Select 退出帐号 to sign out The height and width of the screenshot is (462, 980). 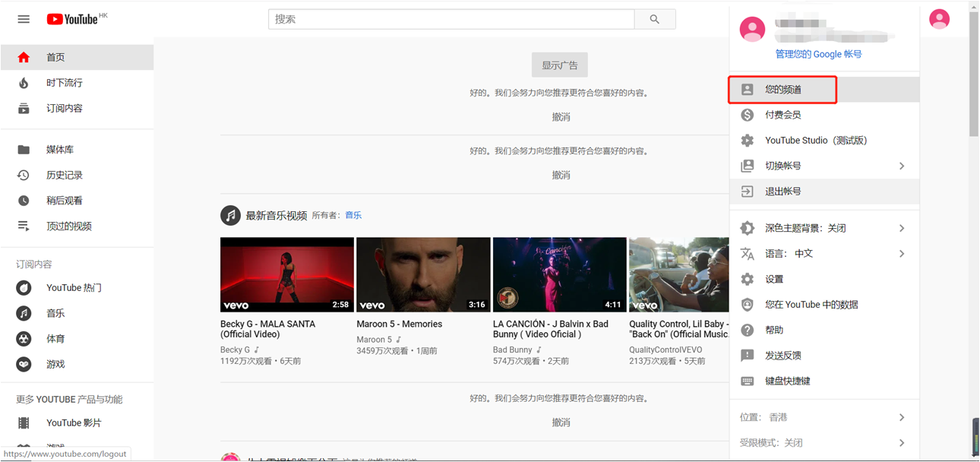[824, 191]
